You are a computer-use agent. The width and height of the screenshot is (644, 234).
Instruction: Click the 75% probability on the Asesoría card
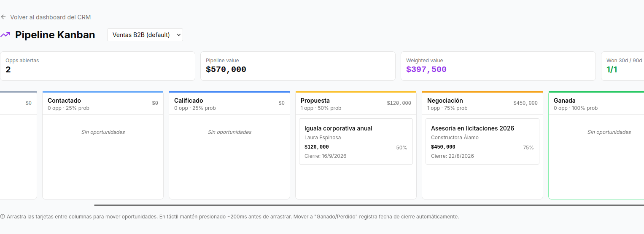[x=528, y=148]
